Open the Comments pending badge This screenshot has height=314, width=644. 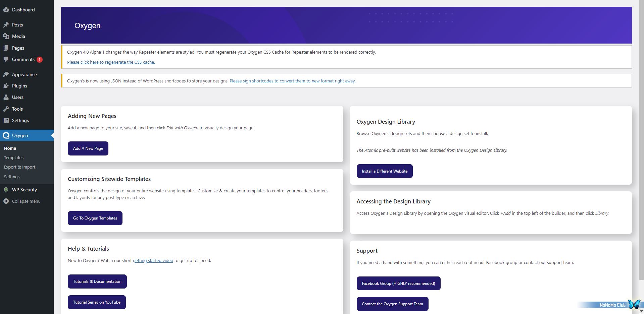tap(39, 60)
